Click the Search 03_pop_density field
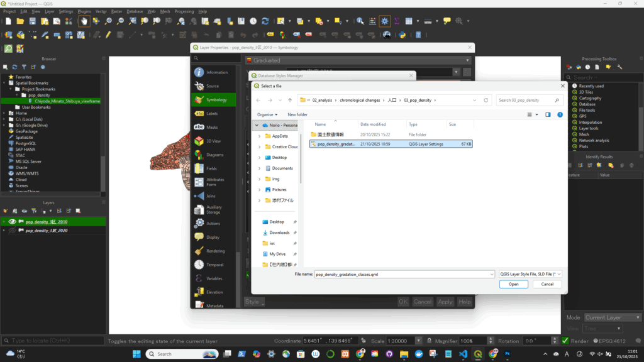Screen dimensions: 644x362 tap(525, 100)
